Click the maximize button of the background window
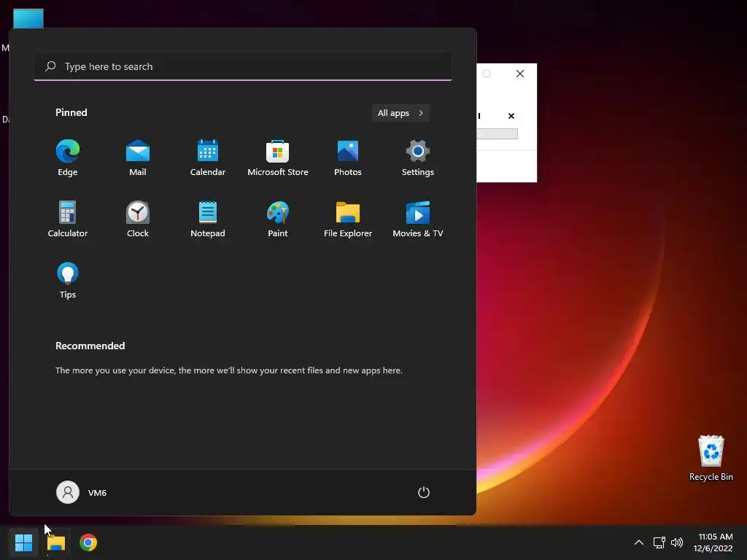The image size is (747, 560). 487,74
